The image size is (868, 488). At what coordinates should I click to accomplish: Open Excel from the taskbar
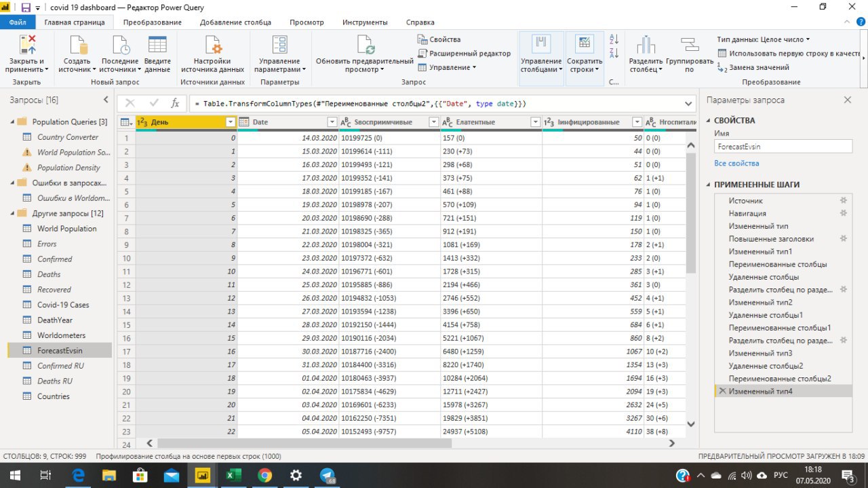(x=233, y=475)
